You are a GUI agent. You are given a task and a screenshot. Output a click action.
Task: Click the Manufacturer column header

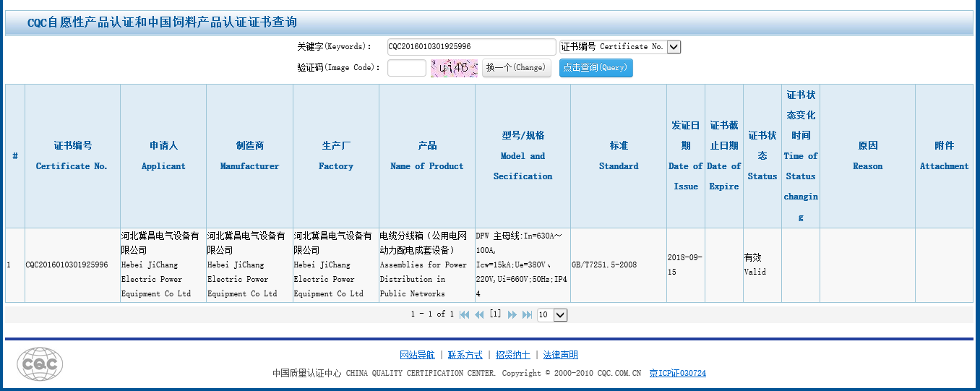[x=249, y=156]
